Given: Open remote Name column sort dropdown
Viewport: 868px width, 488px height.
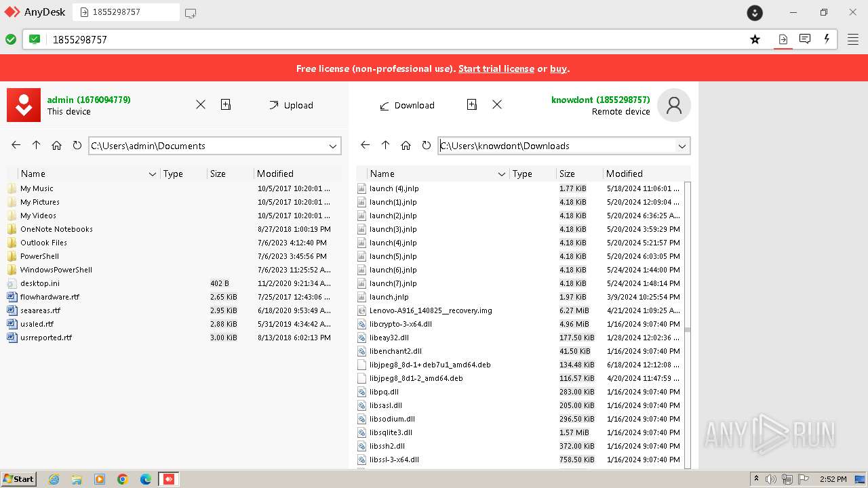Looking at the screenshot, I should pyautogui.click(x=502, y=174).
